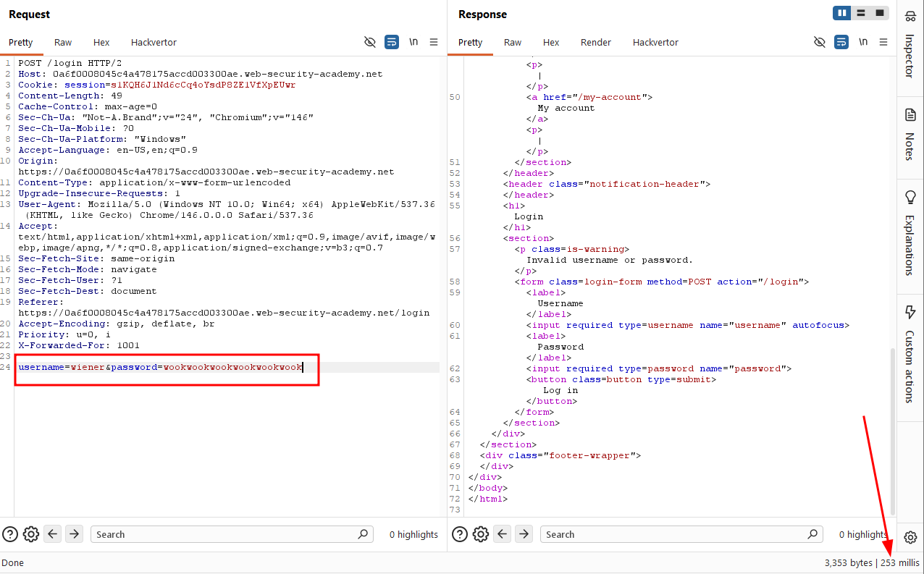Toggle hidden characters eye icon in Request
This screenshot has height=574, width=924.
[x=370, y=42]
